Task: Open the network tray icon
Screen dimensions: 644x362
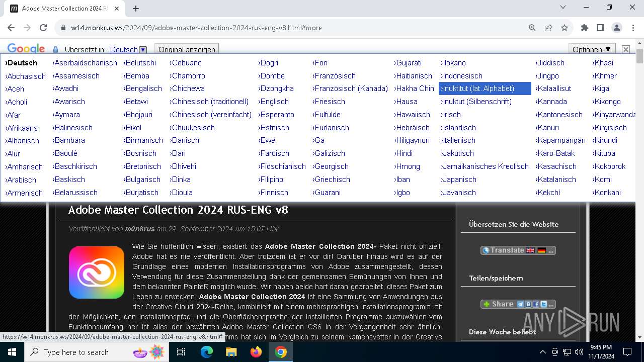Action: (567, 352)
